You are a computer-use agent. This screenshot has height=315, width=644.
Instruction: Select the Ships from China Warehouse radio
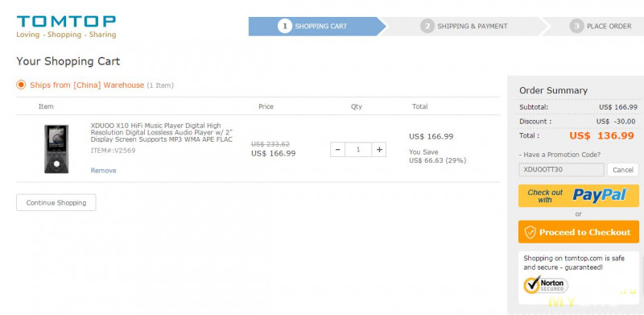click(21, 85)
